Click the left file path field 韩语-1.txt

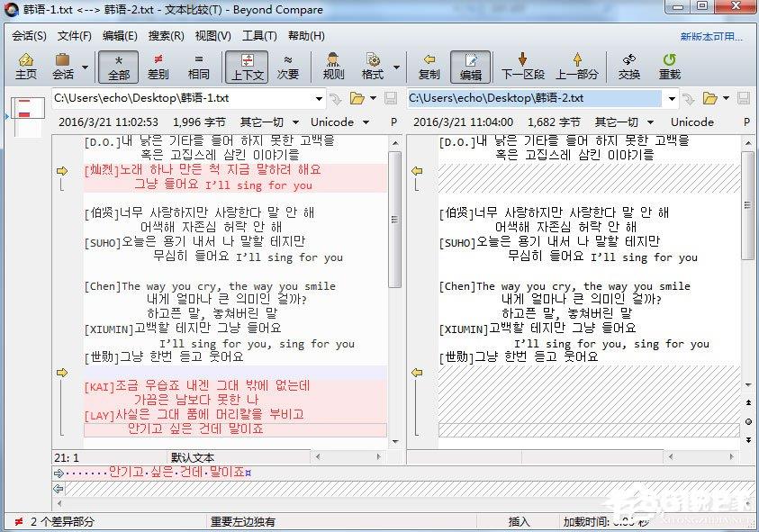coord(182,98)
